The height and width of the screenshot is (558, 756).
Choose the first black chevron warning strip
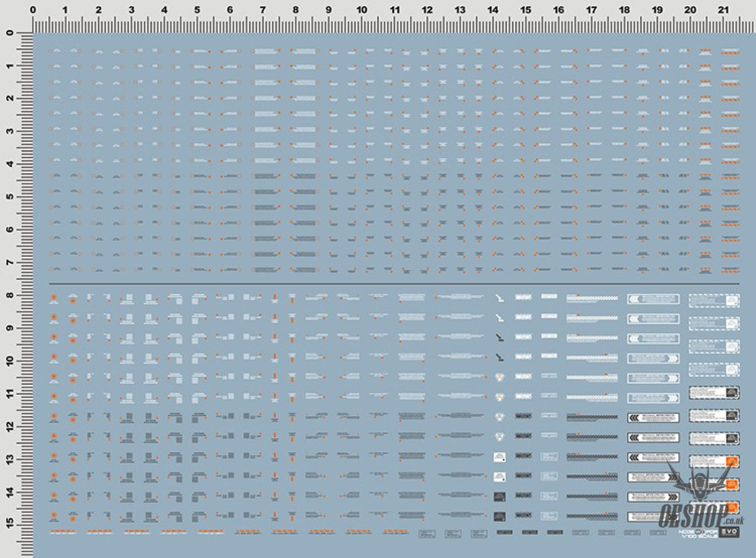pos(653,417)
